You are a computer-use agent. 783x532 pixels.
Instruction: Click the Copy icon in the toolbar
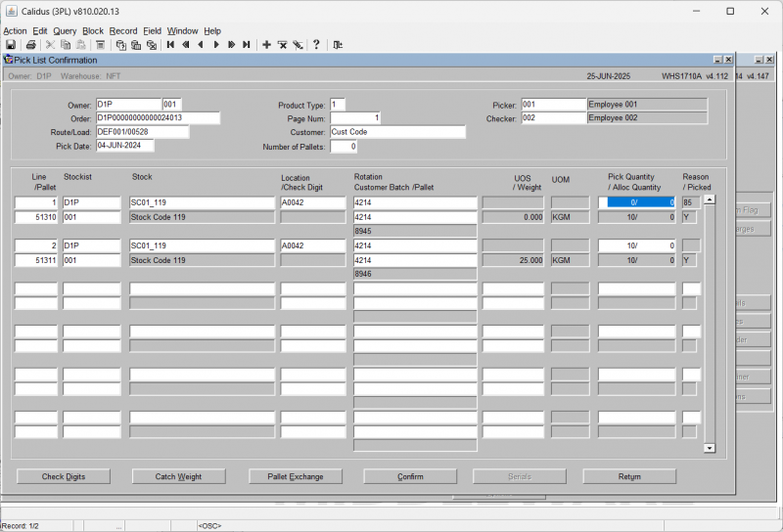tap(66, 45)
